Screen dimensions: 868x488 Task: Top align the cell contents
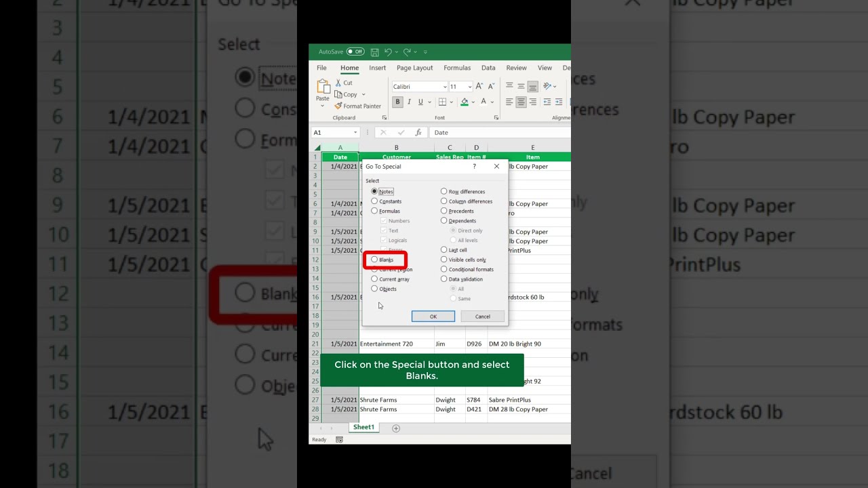[x=509, y=86]
